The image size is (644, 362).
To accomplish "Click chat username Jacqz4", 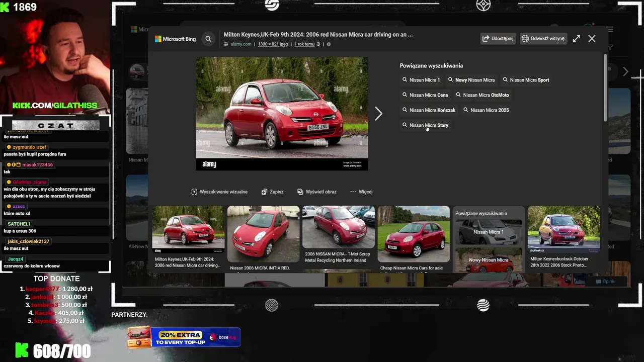I will pyautogui.click(x=16, y=259).
